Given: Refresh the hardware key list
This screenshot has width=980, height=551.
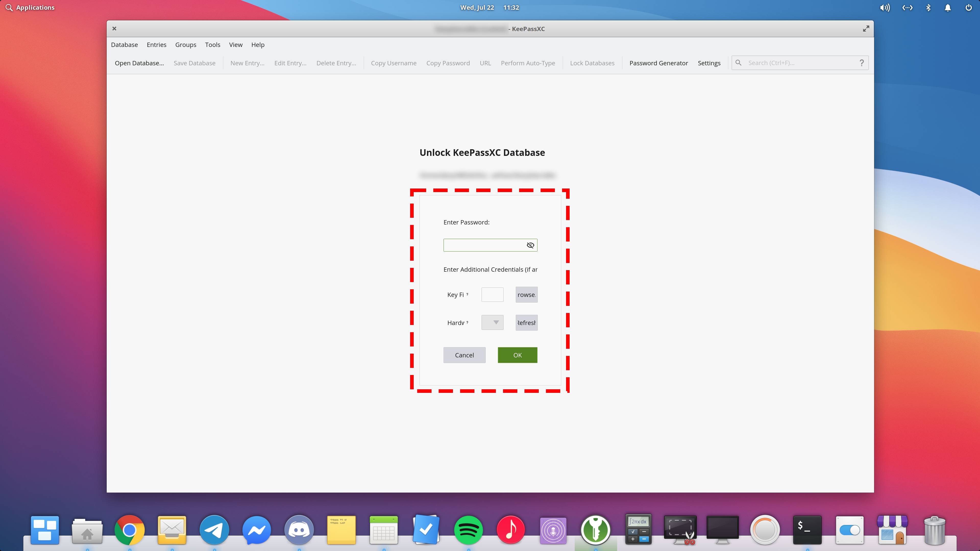Looking at the screenshot, I should (526, 322).
